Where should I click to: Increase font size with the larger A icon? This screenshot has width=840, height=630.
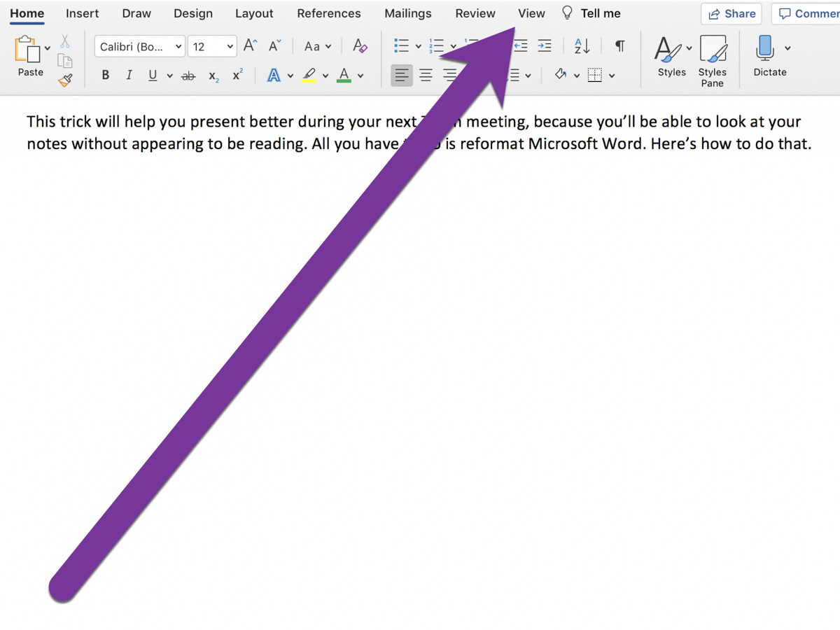[250, 46]
